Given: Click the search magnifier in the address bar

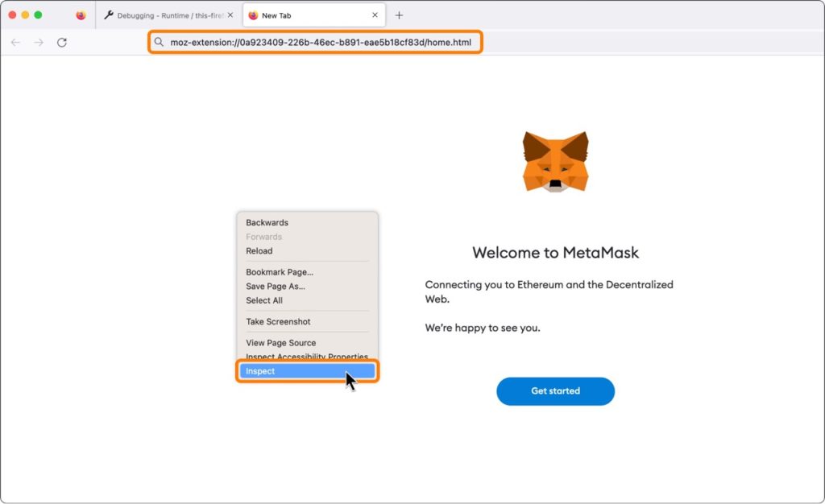Looking at the screenshot, I should 160,42.
